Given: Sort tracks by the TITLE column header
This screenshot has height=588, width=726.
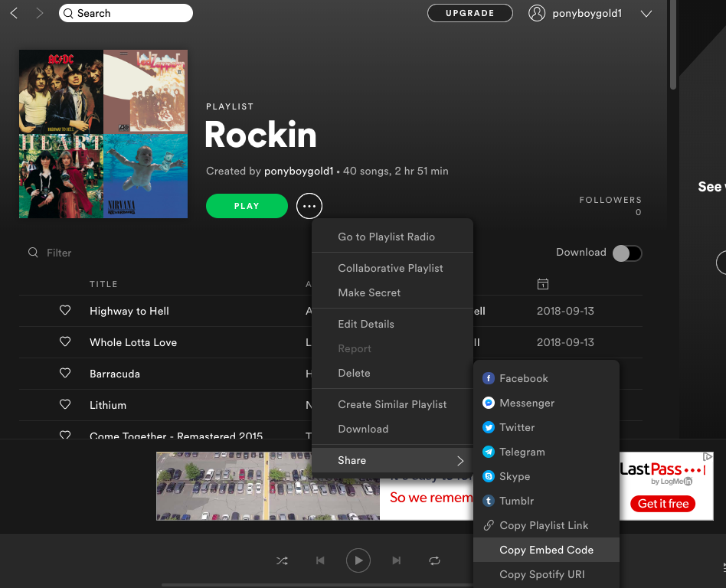Looking at the screenshot, I should click(x=103, y=284).
